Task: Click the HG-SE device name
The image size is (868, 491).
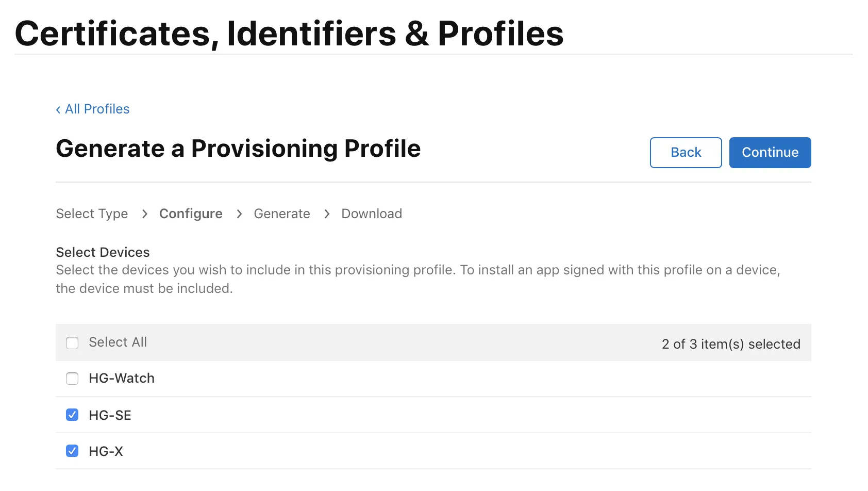Action: (110, 415)
